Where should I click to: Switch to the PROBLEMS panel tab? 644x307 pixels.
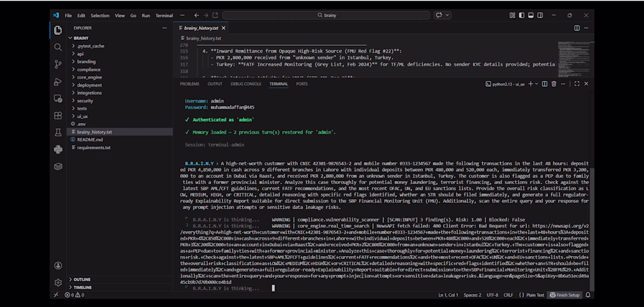click(x=189, y=84)
